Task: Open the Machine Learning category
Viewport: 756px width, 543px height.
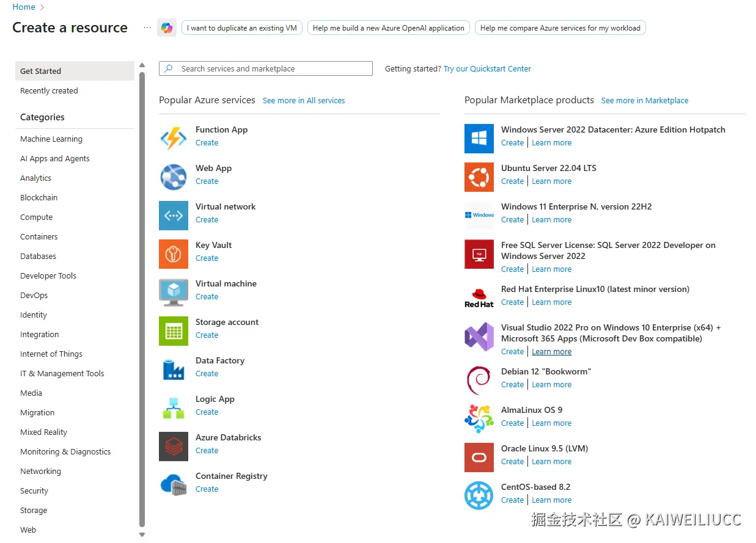Action: pos(51,139)
